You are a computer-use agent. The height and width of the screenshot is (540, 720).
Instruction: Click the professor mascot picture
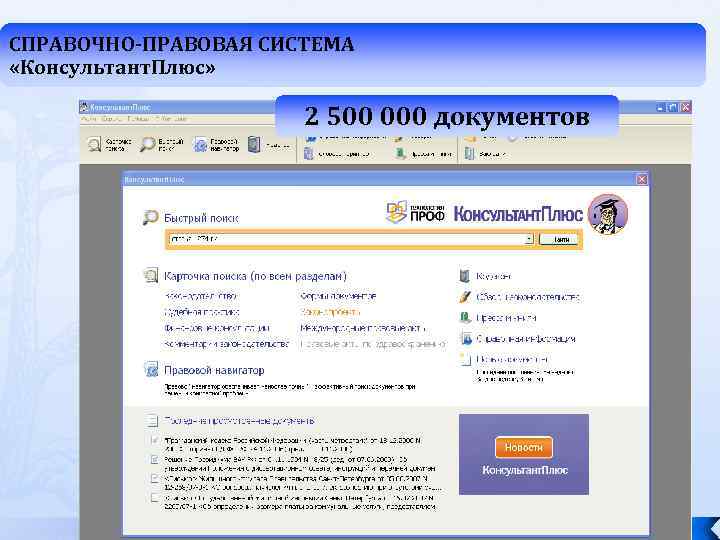[x=608, y=214]
